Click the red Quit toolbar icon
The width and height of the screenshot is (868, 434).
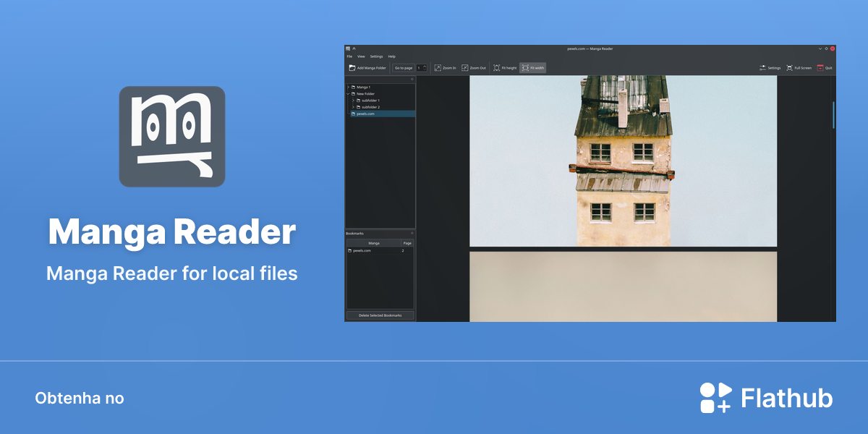click(820, 68)
